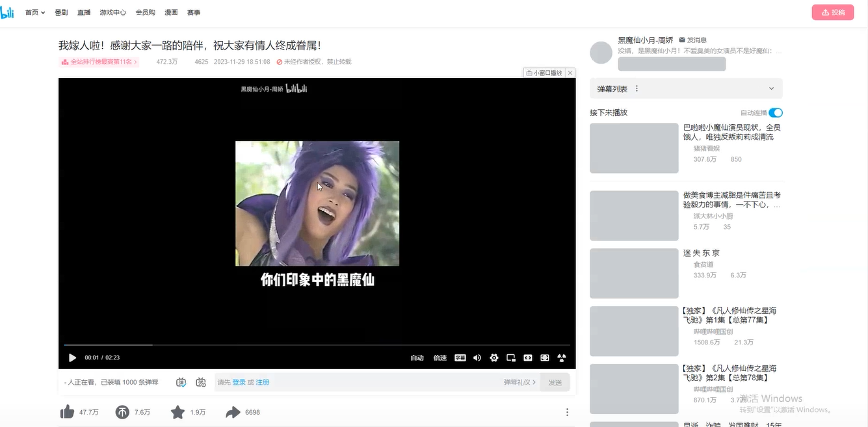
Task: Open 倍速 playback speed menu
Action: [x=440, y=357]
